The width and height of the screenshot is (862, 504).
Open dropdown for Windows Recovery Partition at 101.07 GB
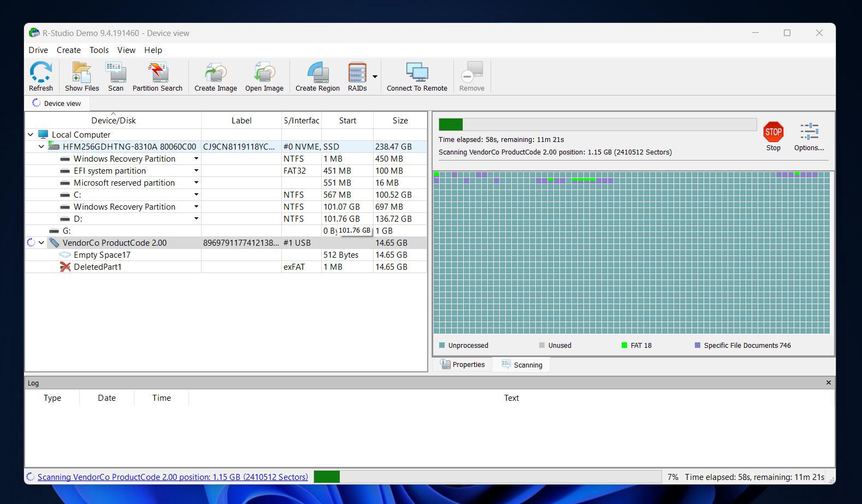[x=196, y=207]
